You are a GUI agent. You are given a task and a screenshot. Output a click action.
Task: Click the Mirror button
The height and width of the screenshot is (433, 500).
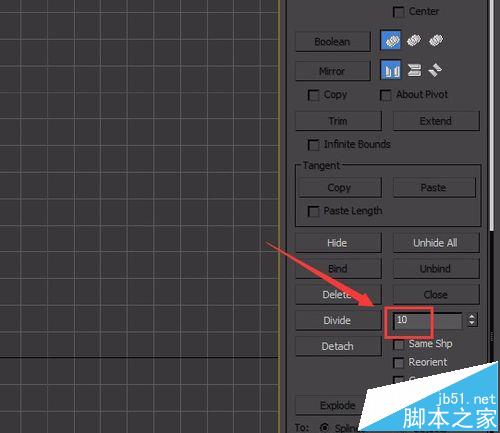pyautogui.click(x=333, y=71)
